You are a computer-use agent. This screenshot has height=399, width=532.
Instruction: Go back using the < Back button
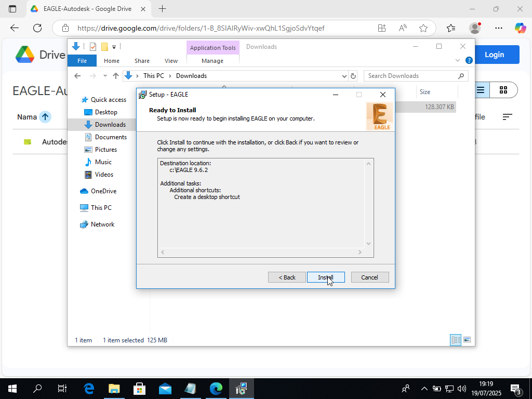pyautogui.click(x=287, y=277)
